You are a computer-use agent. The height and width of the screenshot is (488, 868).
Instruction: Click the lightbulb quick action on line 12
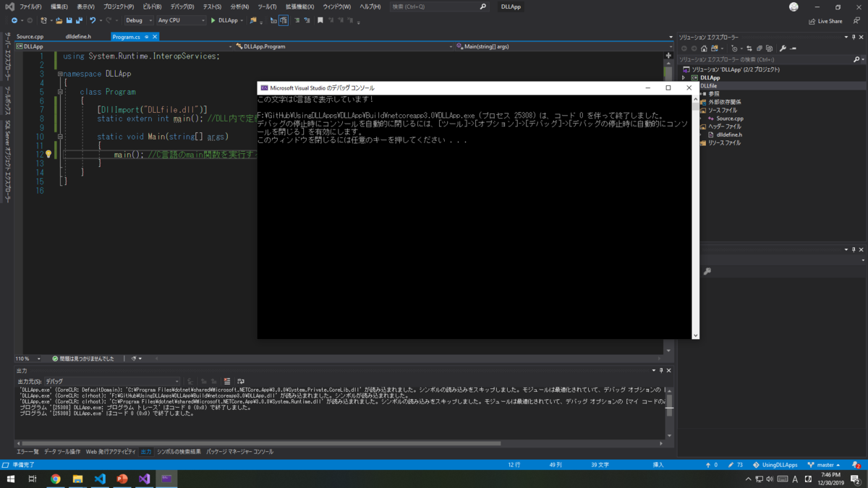click(x=48, y=154)
